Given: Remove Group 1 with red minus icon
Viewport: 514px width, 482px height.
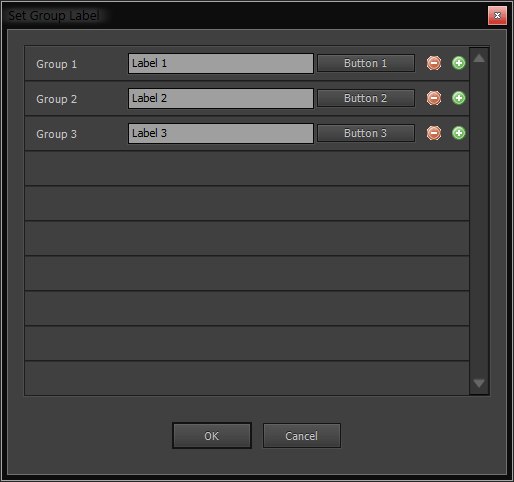Looking at the screenshot, I should [434, 63].
